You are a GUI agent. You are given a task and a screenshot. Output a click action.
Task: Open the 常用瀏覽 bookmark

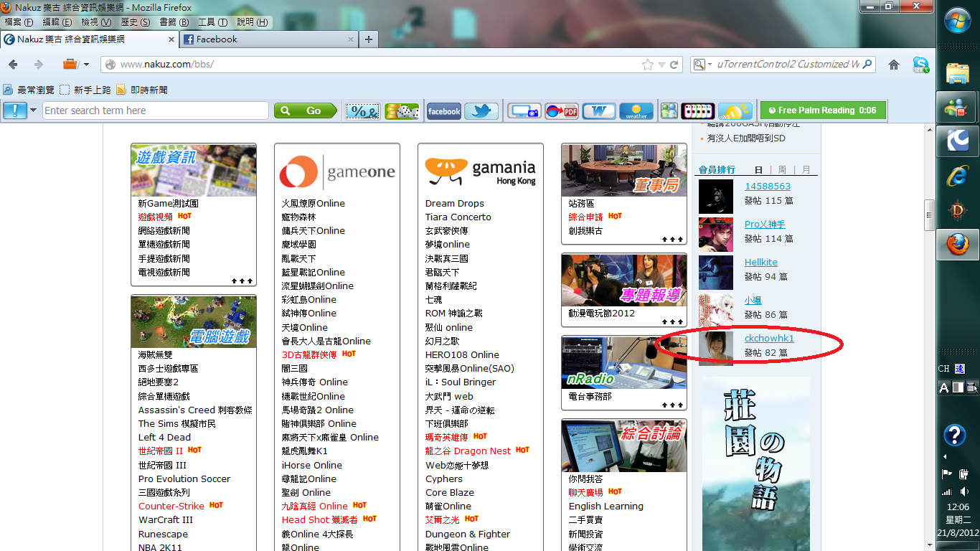(x=27, y=90)
